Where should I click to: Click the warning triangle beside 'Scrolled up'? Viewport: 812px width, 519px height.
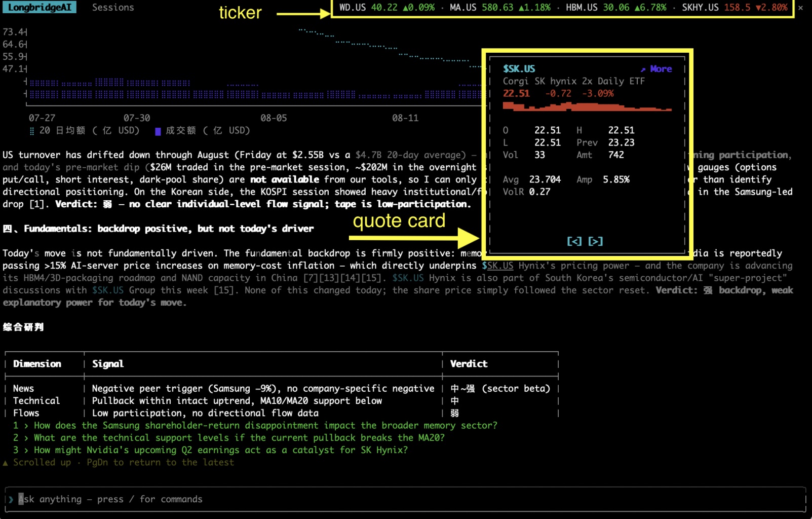tap(6, 463)
